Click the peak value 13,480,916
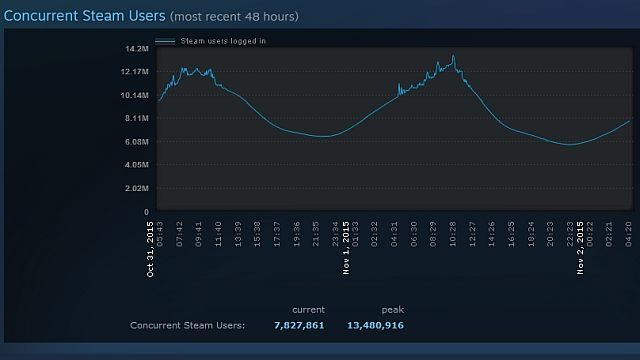Image resolution: width=640 pixels, height=360 pixels. (376, 325)
